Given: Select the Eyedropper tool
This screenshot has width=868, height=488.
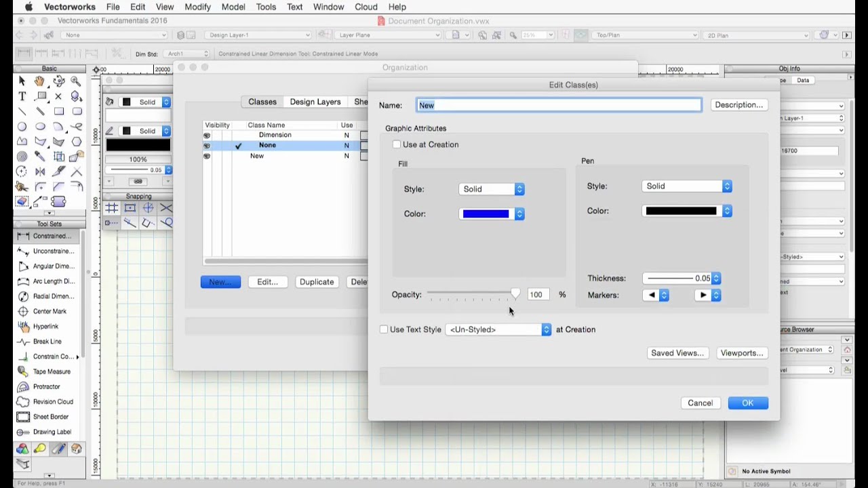Looking at the screenshot, I should click(x=40, y=156).
